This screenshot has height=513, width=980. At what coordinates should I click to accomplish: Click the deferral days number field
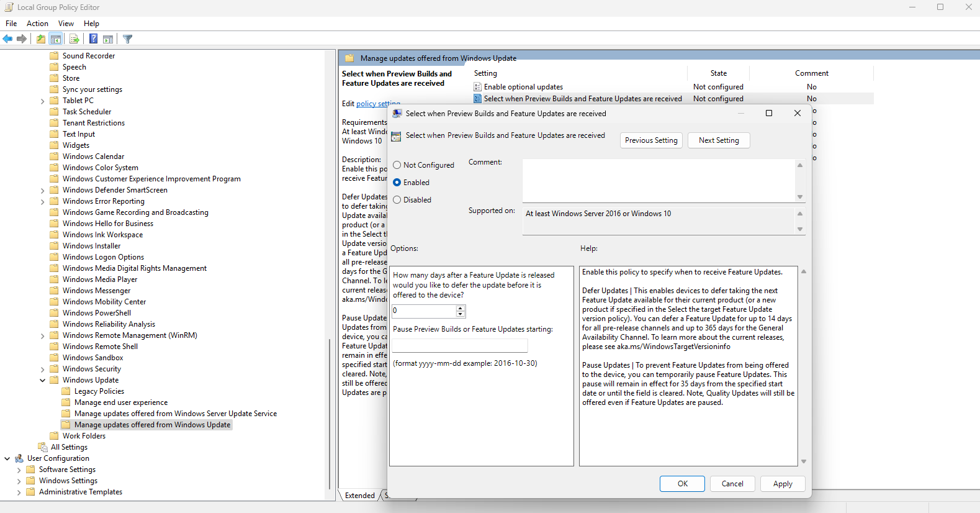point(424,311)
